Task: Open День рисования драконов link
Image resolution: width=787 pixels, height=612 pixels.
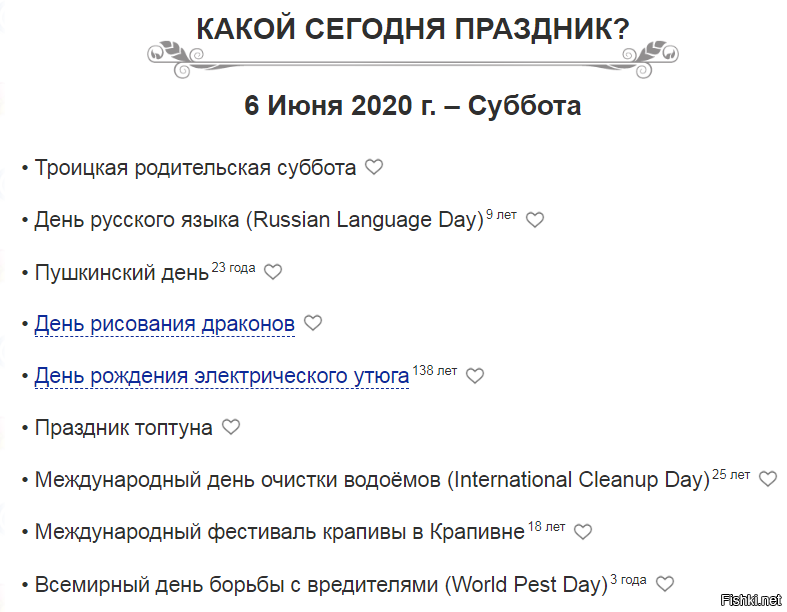Action: coord(164,324)
